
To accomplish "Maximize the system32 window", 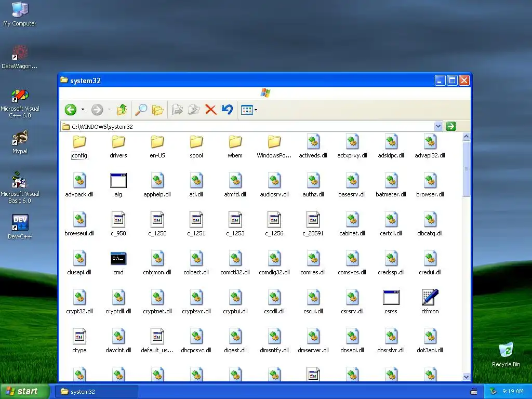I will (x=452, y=81).
